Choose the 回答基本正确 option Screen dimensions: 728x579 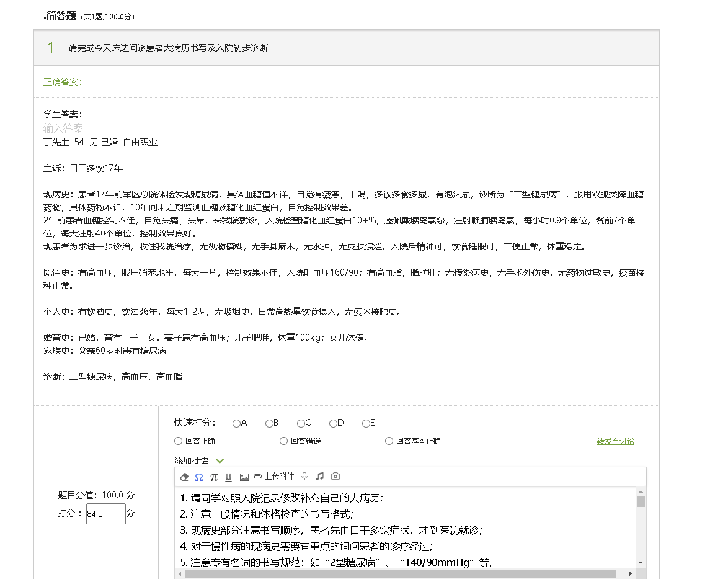pos(389,441)
